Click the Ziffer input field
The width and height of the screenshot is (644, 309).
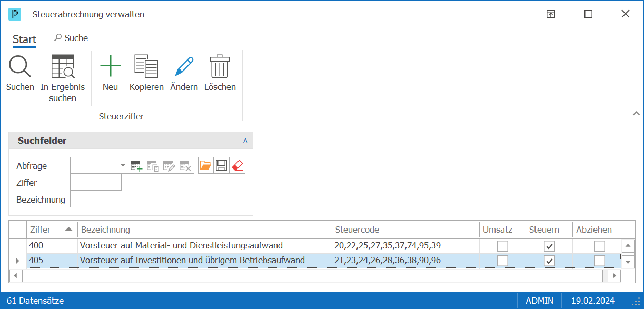96,183
